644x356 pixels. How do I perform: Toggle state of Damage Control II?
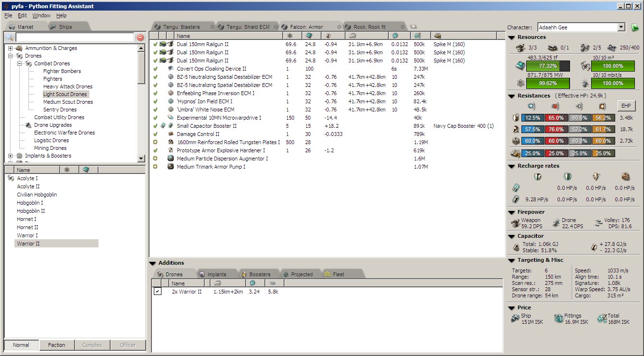155,134
